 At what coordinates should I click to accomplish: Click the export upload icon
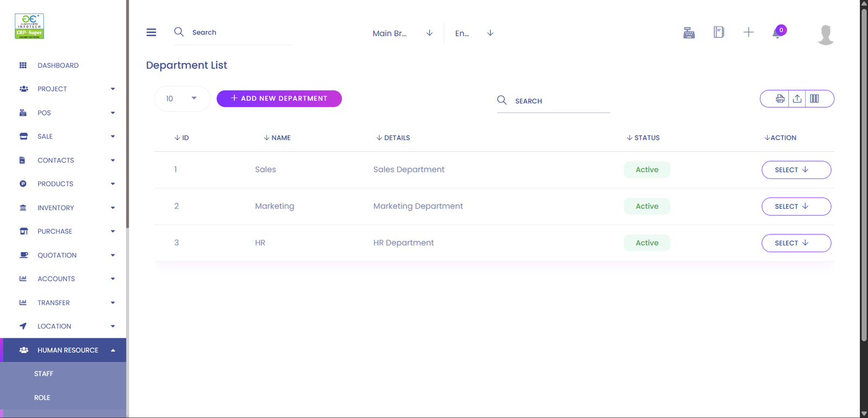click(797, 99)
